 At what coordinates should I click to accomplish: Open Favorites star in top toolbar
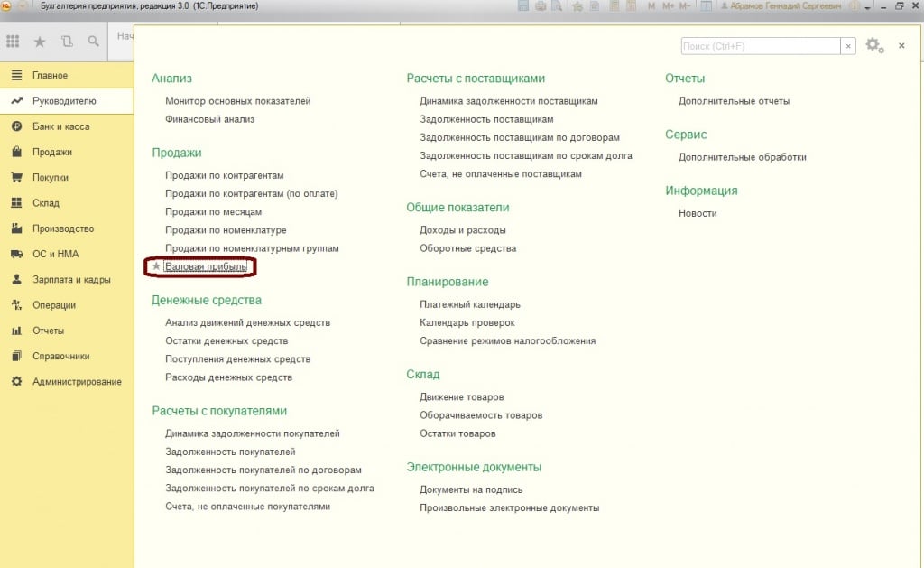40,42
